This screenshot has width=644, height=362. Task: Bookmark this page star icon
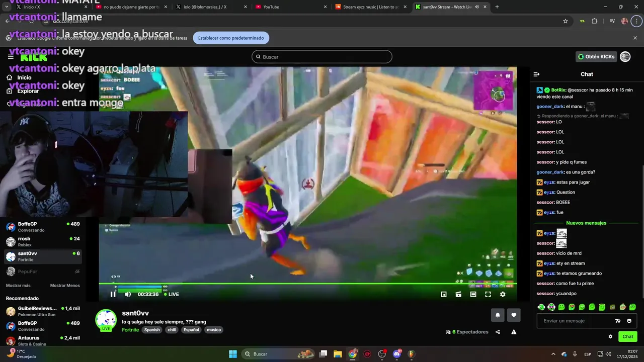566,21
